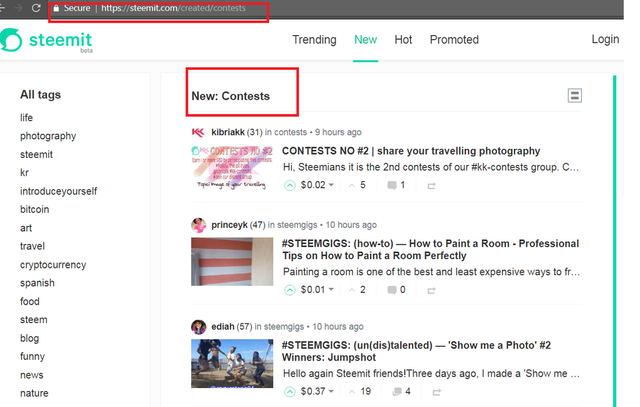Image resolution: width=640 pixels, height=407 pixels.
Task: Open kibriakk's KK avatar
Action: tap(198, 132)
